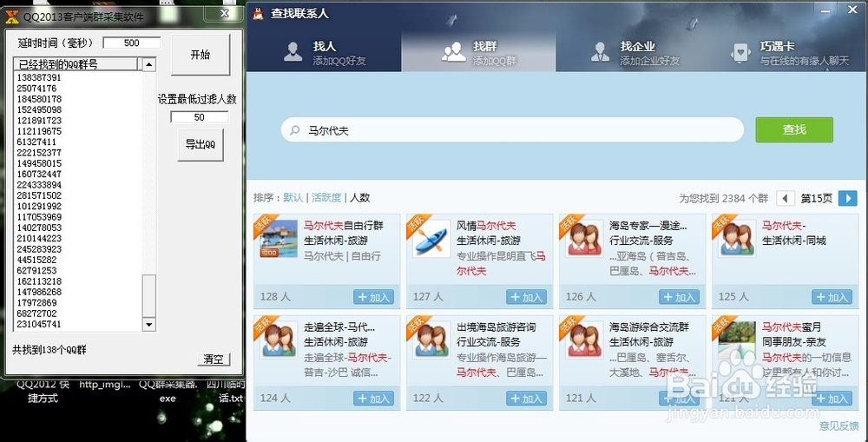Edit the 最低过滤人数 field showing 50
The height and width of the screenshot is (442, 868).
point(200,117)
